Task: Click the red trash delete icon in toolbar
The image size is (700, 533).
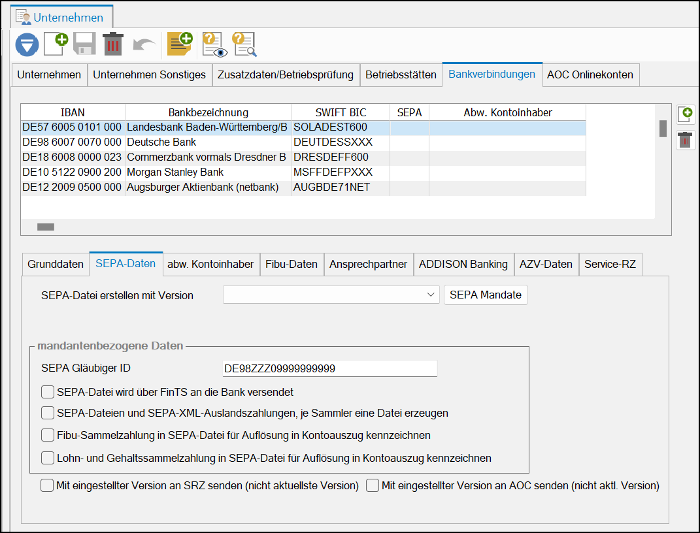Action: click(113, 44)
